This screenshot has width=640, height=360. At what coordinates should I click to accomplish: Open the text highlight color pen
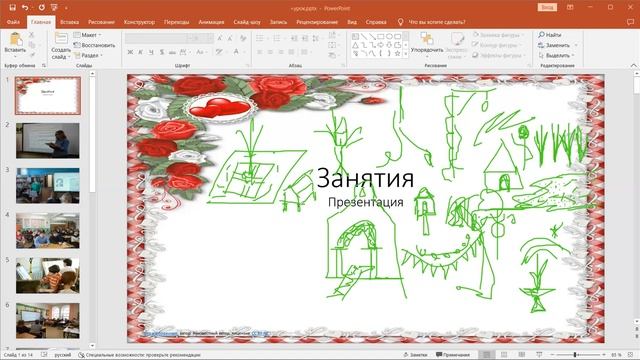tap(219, 52)
